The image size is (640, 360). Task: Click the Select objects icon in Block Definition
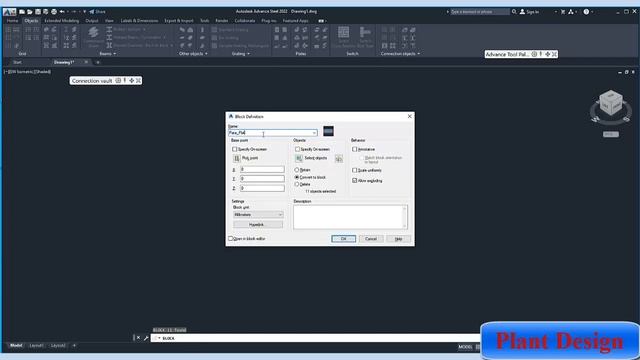pyautogui.click(x=299, y=158)
